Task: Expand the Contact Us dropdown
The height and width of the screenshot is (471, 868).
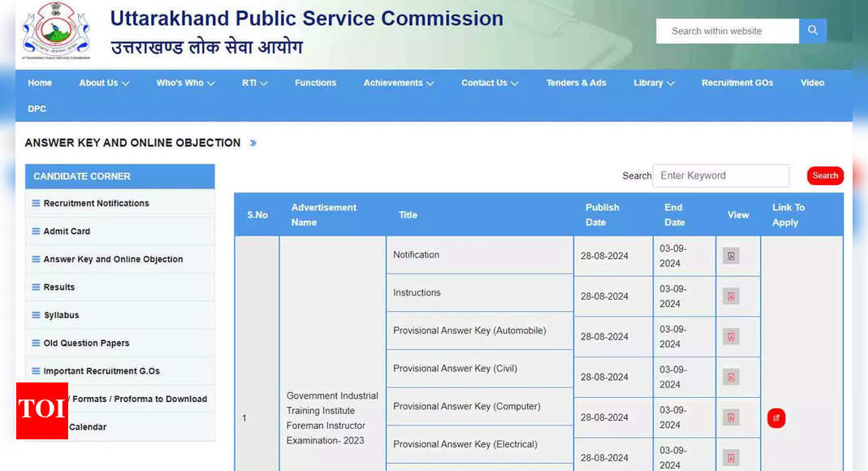Action: coord(490,83)
